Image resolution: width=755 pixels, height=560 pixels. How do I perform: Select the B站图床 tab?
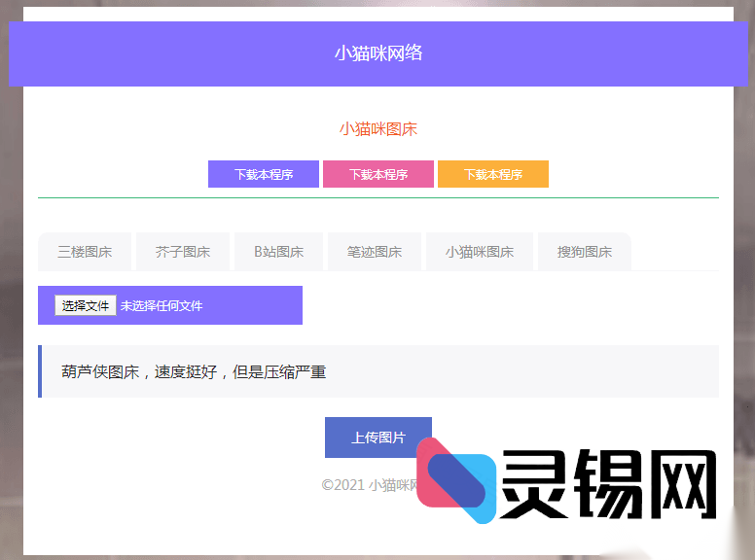pyautogui.click(x=278, y=252)
